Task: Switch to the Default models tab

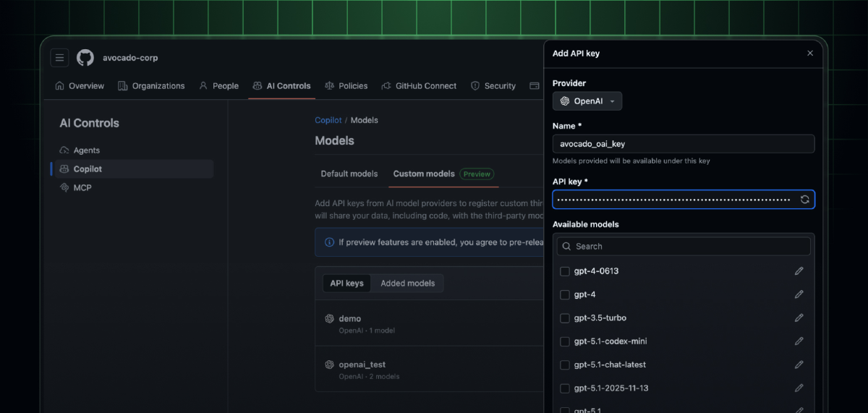Action: [x=349, y=174]
